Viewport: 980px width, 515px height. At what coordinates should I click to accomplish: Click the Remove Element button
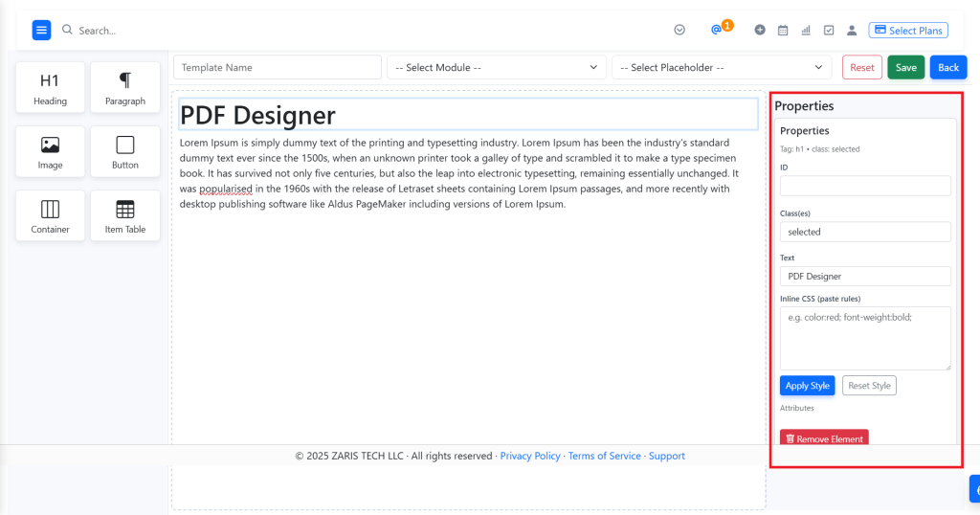coord(824,437)
